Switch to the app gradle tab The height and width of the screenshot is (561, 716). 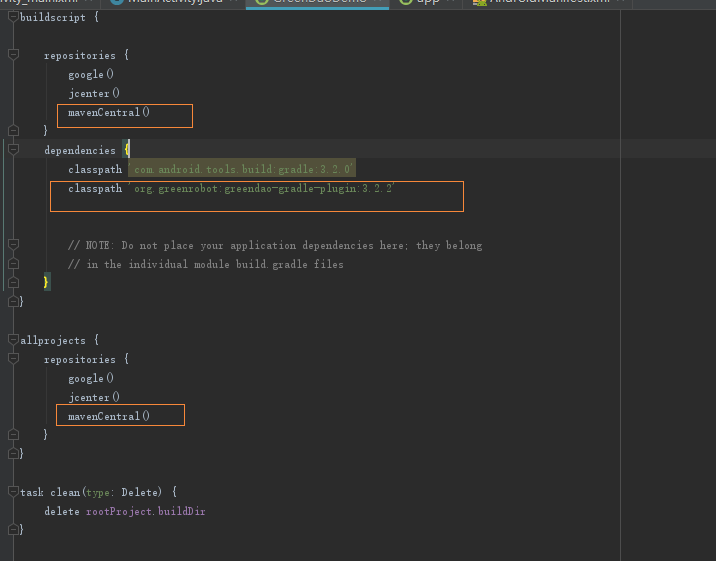click(x=427, y=2)
